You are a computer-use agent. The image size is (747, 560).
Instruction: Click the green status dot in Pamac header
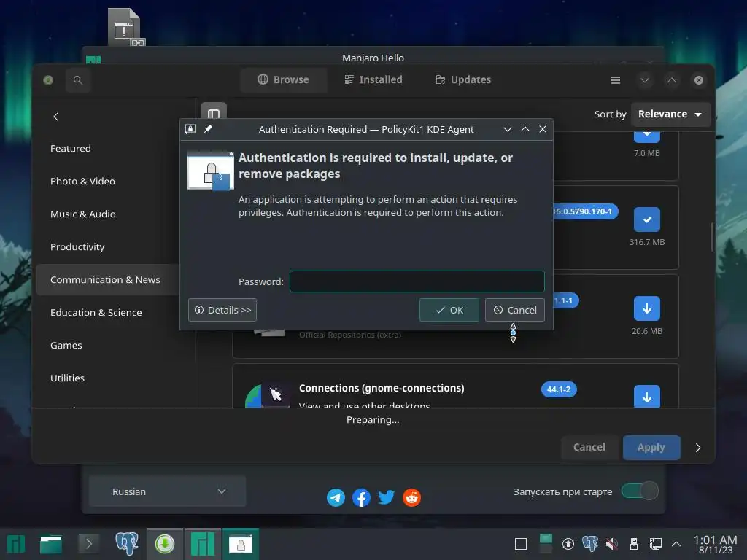pos(48,80)
